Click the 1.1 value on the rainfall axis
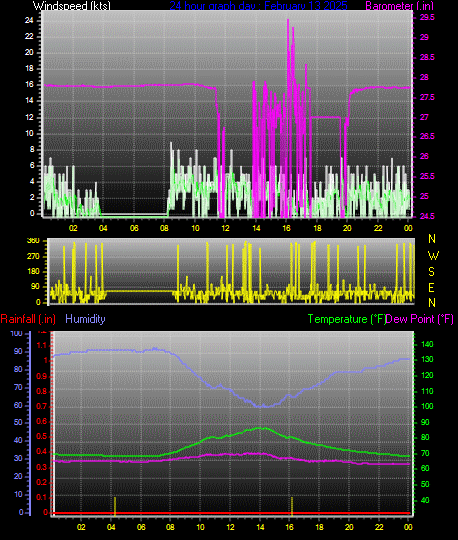The height and width of the screenshot is (540, 458). coord(42,345)
